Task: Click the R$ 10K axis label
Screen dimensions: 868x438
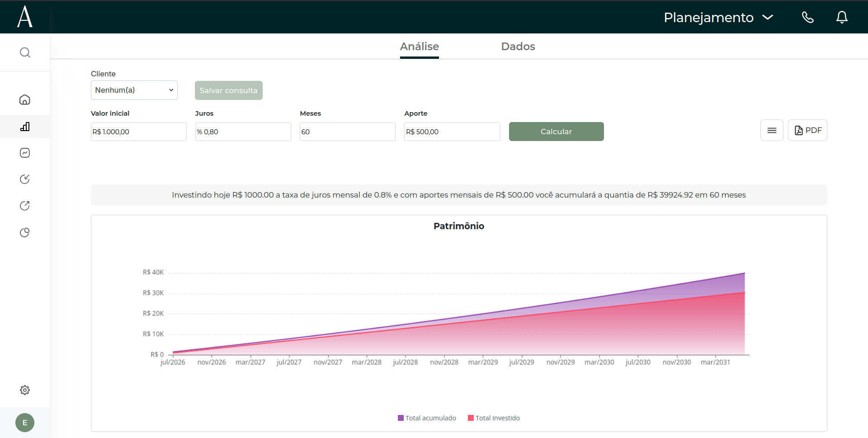Action: point(153,334)
